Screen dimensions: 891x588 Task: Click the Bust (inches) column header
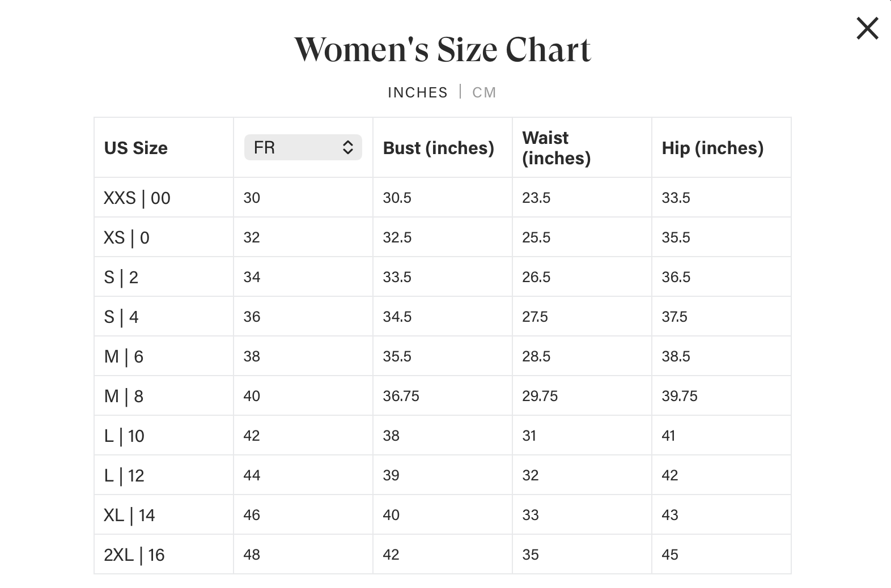pos(439,148)
